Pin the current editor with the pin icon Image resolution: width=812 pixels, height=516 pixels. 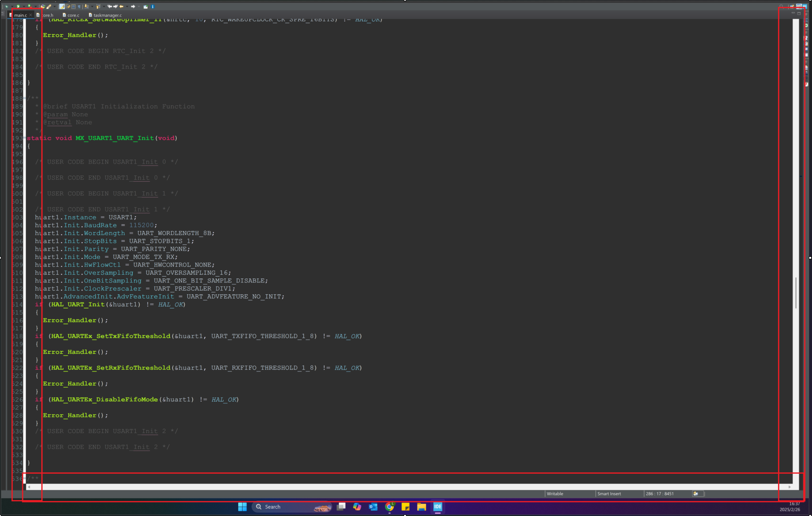click(146, 6)
